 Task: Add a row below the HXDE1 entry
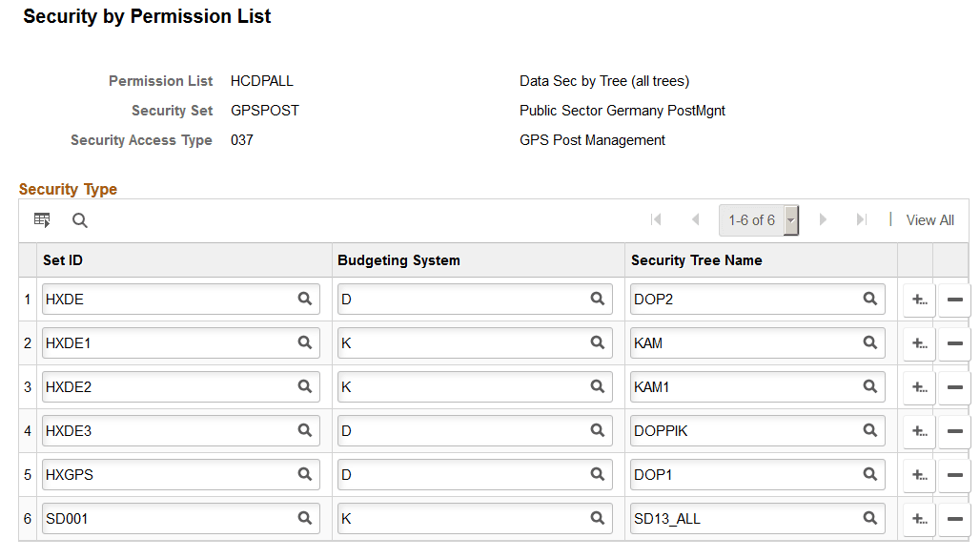tap(918, 342)
